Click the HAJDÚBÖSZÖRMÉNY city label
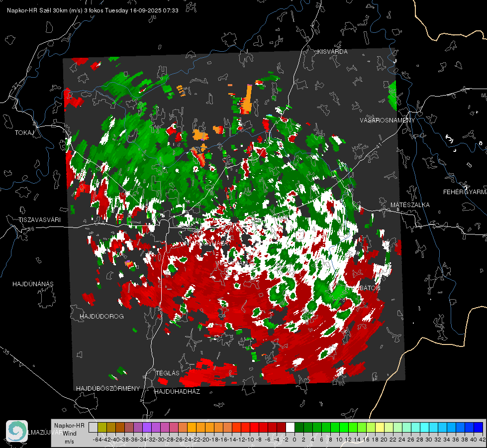 [108, 389]
